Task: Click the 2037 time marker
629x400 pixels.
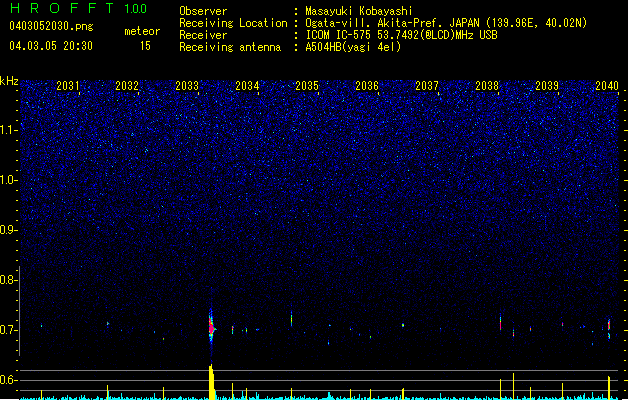Action: point(427,86)
